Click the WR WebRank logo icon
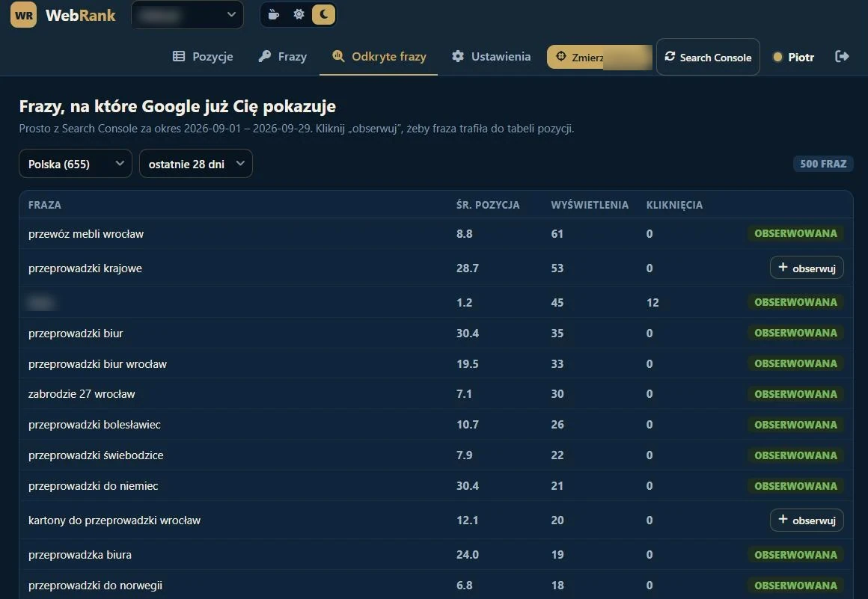868x599 pixels. pos(23,15)
